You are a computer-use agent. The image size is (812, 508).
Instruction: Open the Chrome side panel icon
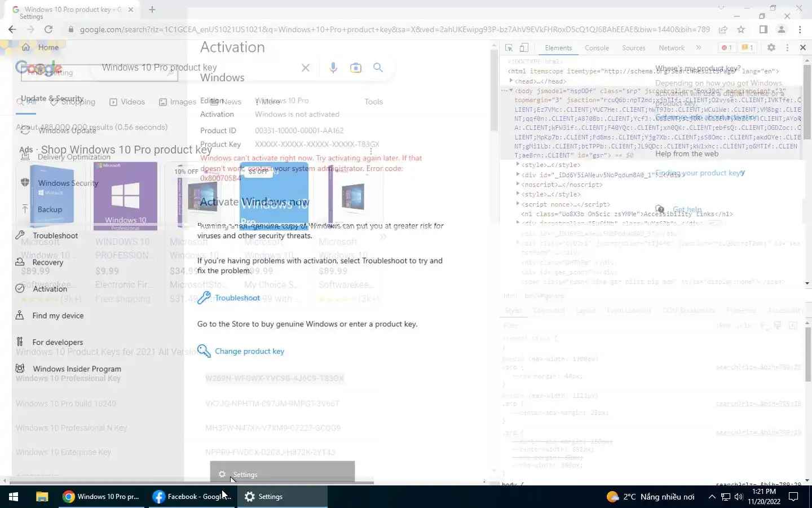tap(763, 29)
